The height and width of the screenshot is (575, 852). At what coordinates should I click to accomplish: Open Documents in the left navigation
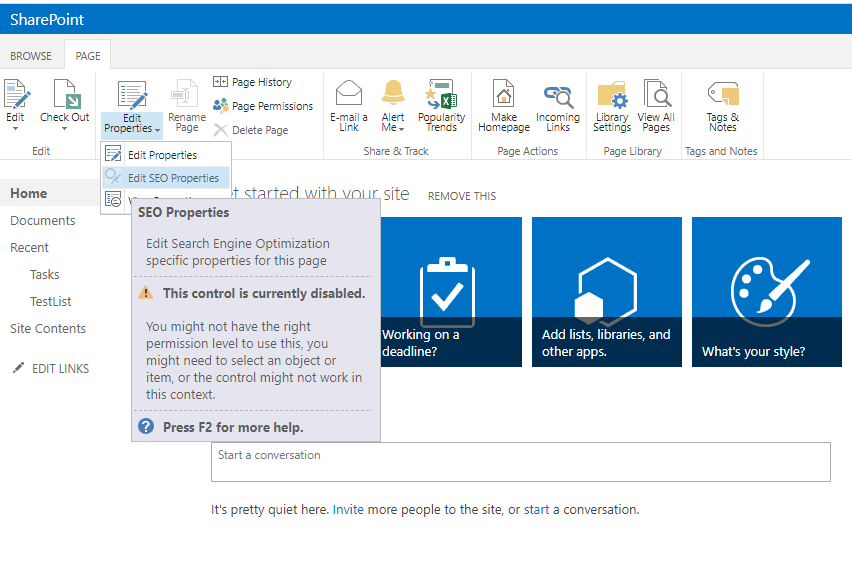(42, 221)
